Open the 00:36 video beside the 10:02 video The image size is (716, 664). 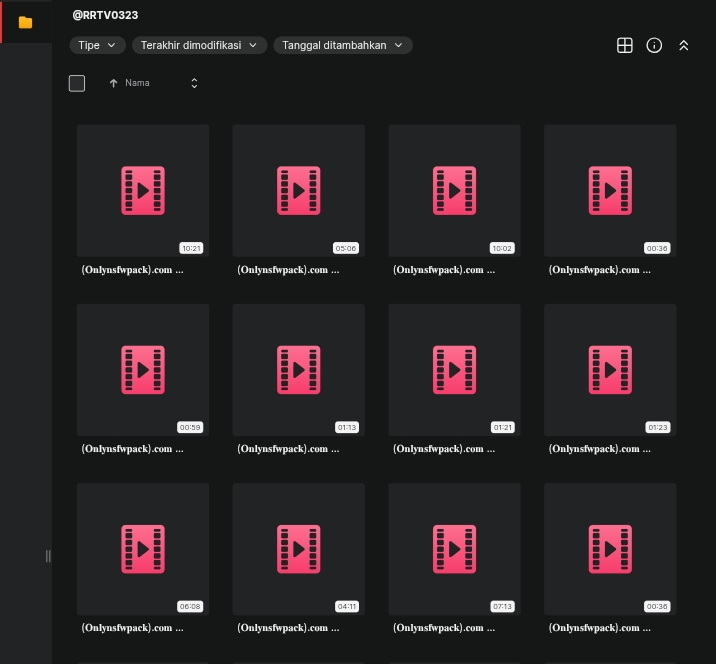pyautogui.click(x=610, y=190)
